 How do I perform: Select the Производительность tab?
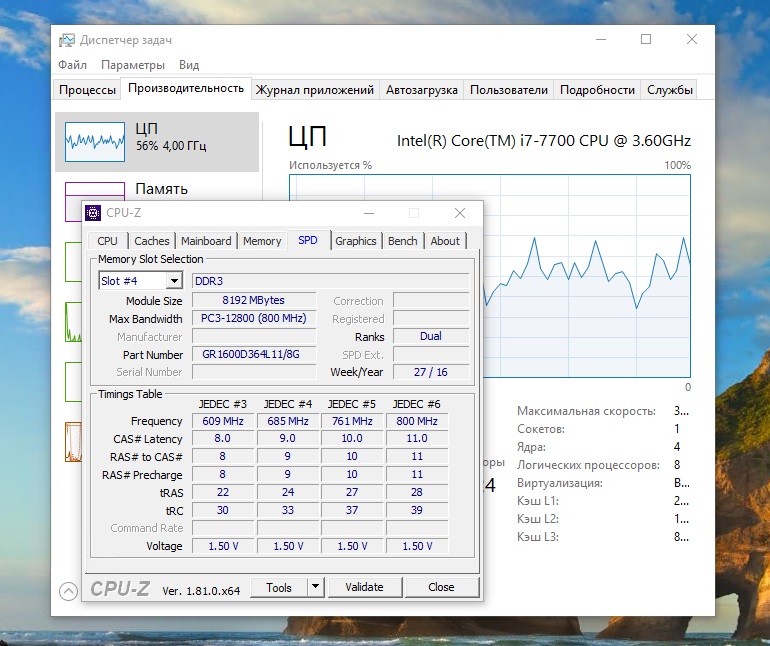(x=186, y=88)
